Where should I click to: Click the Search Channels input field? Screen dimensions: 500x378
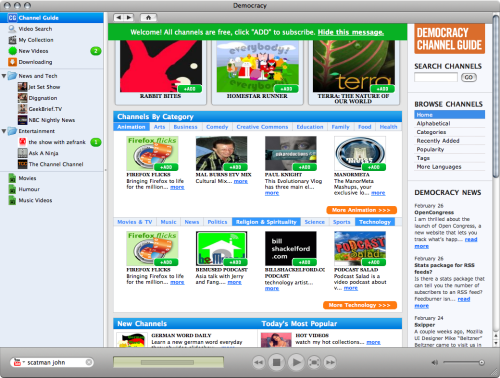point(436,77)
